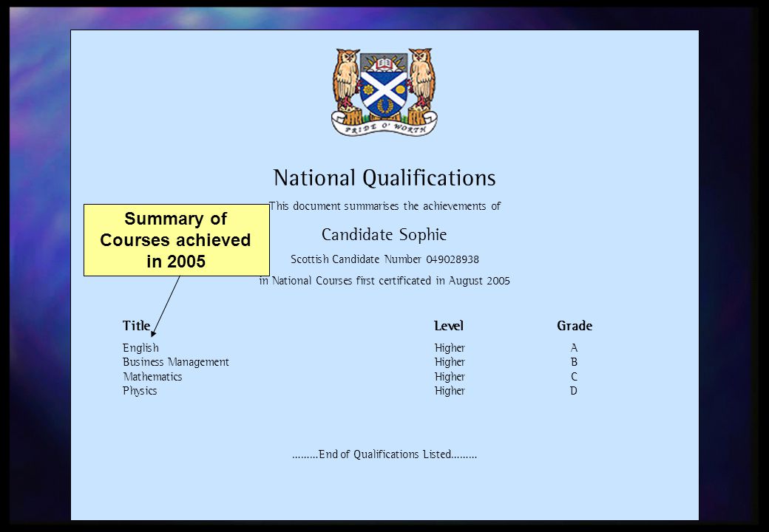The height and width of the screenshot is (532, 769).
Task: Select the National Qualifications heading
Action: [384, 178]
